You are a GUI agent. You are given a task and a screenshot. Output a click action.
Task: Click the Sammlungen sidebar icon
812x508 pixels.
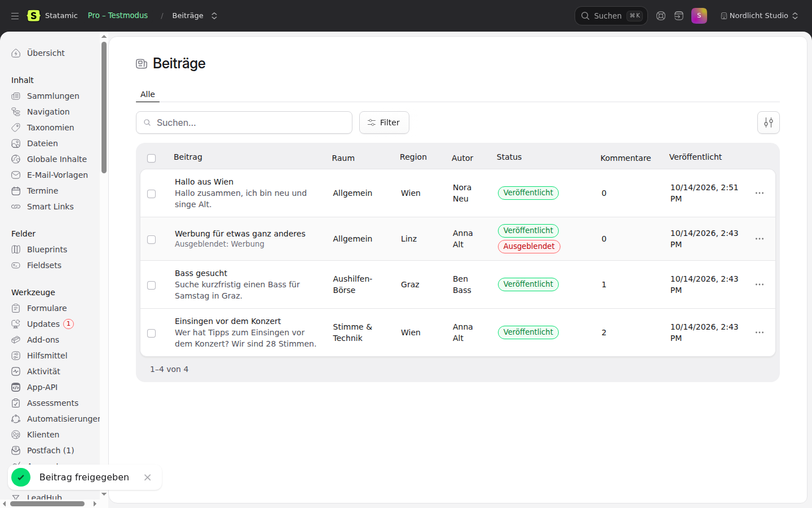(16, 96)
